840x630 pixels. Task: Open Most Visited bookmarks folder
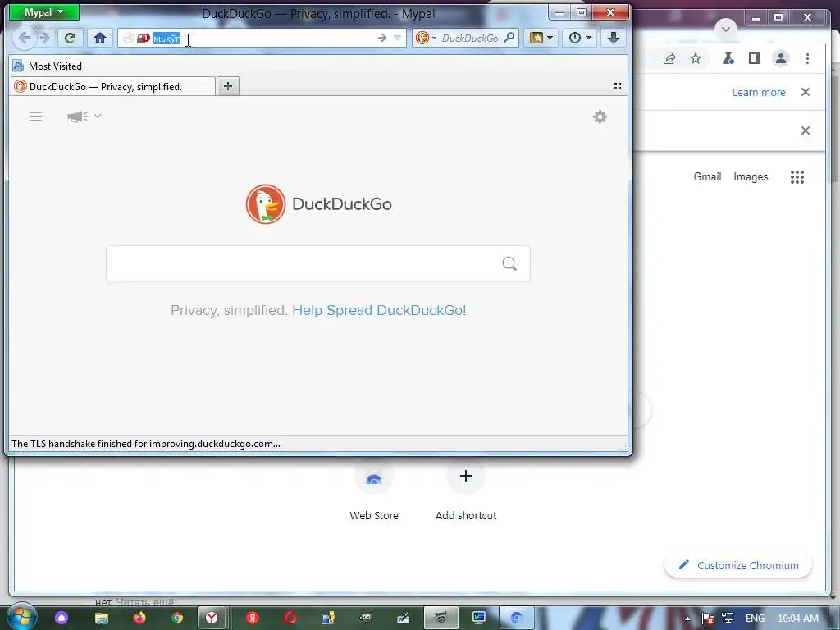(48, 66)
